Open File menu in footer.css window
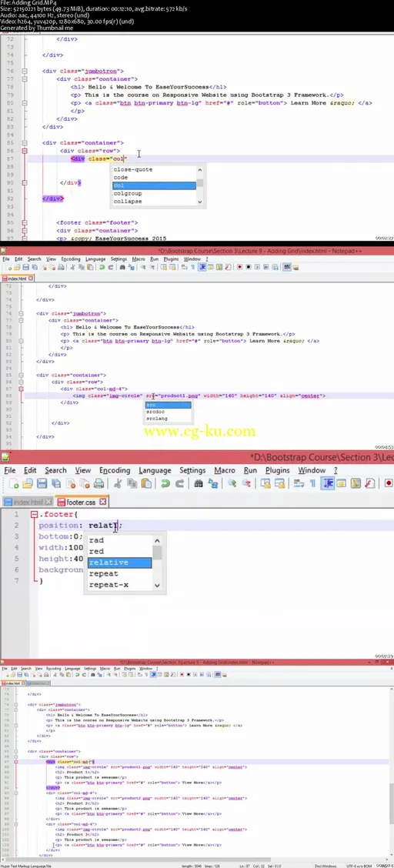This screenshot has width=394, height=868. click(10, 470)
